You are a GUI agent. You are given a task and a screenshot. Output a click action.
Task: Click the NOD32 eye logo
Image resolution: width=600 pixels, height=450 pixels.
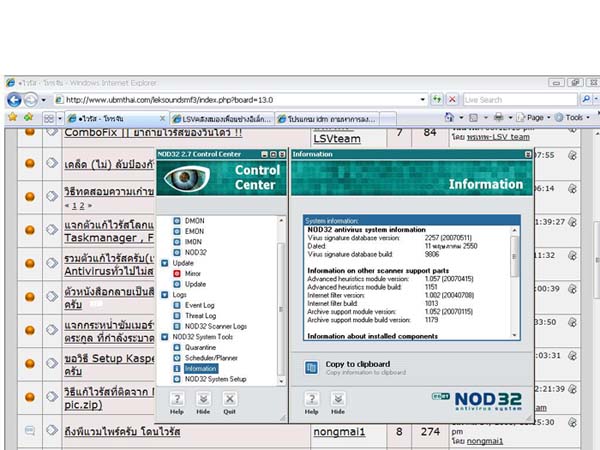click(187, 178)
